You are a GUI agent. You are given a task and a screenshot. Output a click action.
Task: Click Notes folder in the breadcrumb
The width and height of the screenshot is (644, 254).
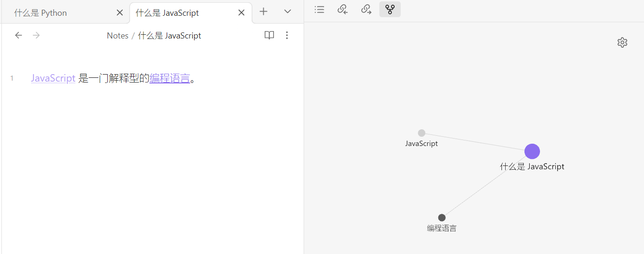(117, 36)
